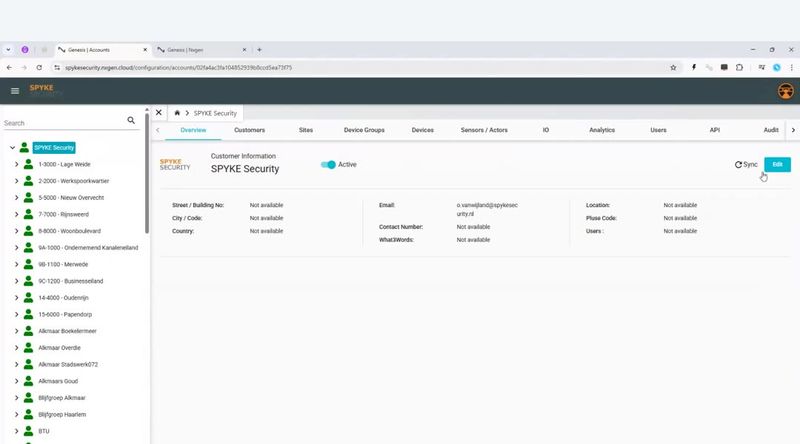Screen dimensions: 800x444
Task: Open the hamburger navigation menu
Action: click(x=15, y=91)
